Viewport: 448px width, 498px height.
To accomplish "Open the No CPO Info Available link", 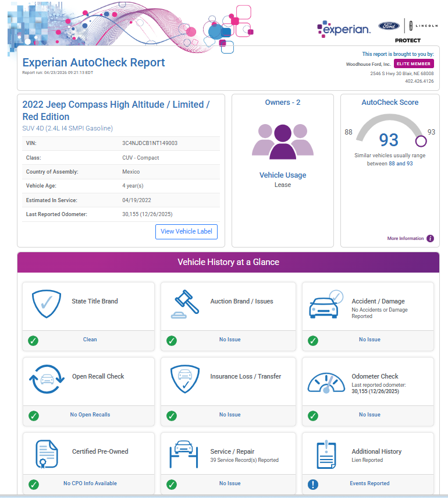I will coord(90,483).
